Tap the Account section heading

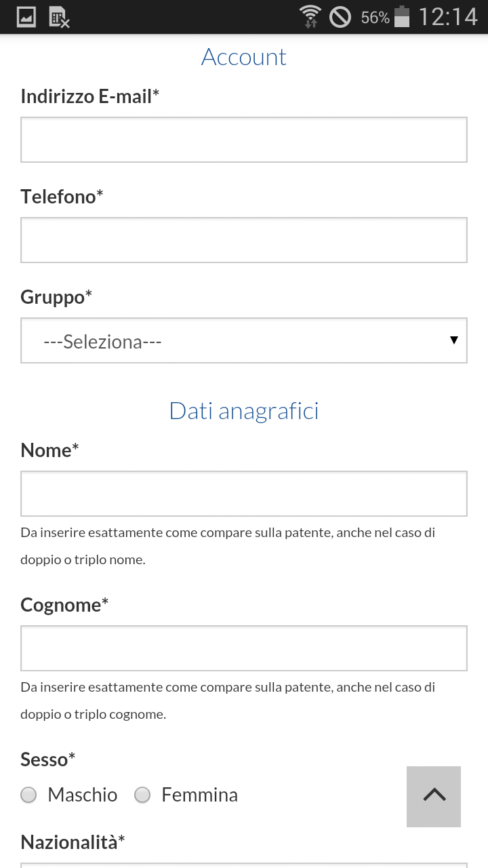tap(244, 57)
